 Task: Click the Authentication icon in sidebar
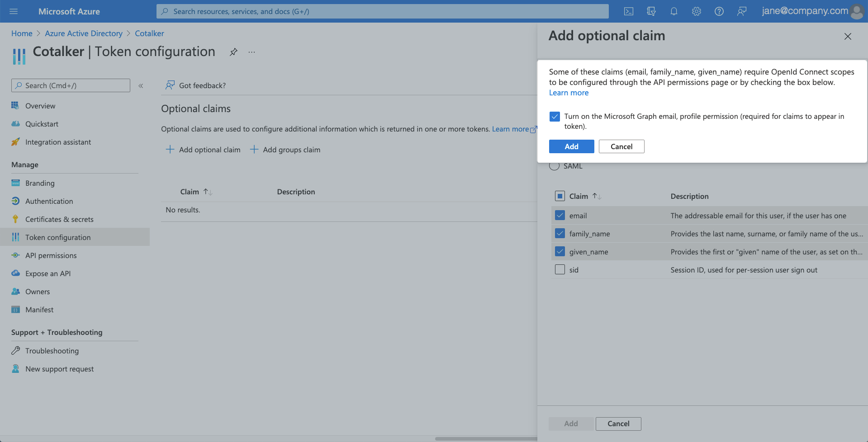click(x=15, y=201)
